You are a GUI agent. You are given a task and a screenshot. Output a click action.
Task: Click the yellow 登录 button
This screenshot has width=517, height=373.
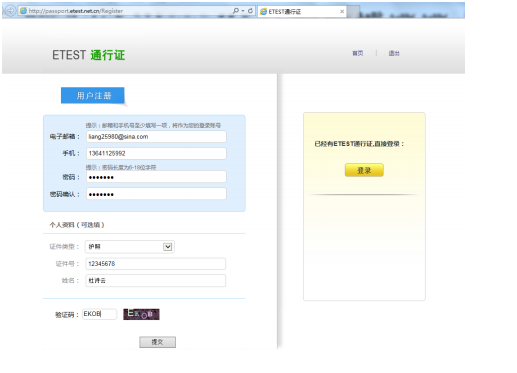(364, 170)
